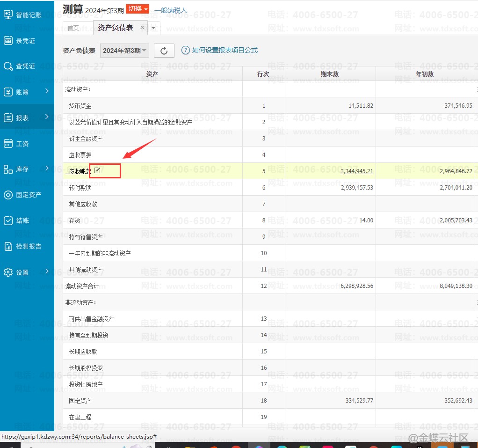
Task: Open 录凭证 voucher entry icon
Action: click(8, 40)
